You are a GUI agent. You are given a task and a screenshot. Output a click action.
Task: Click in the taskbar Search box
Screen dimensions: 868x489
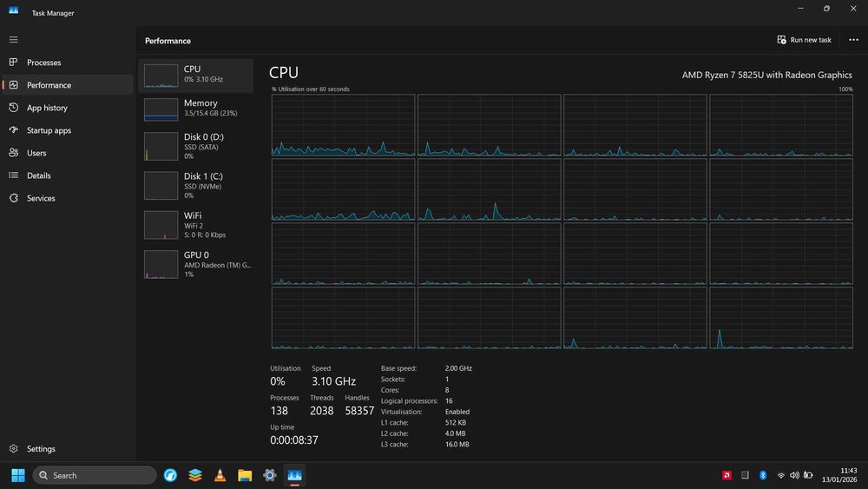pyautogui.click(x=95, y=475)
